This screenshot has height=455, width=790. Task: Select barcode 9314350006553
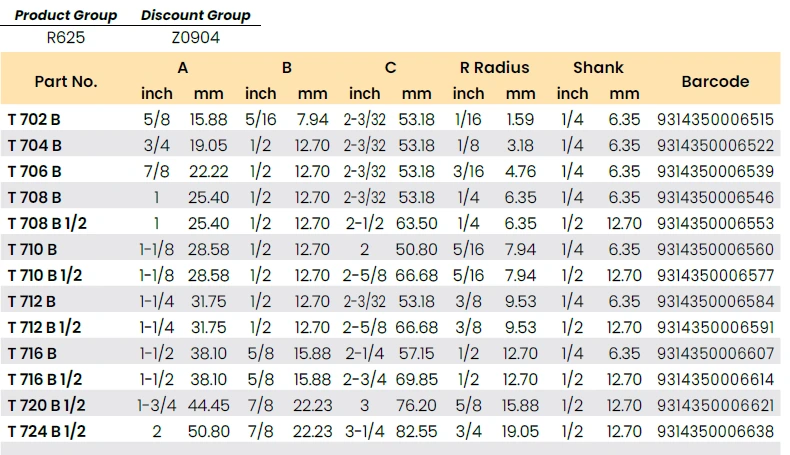715,223
